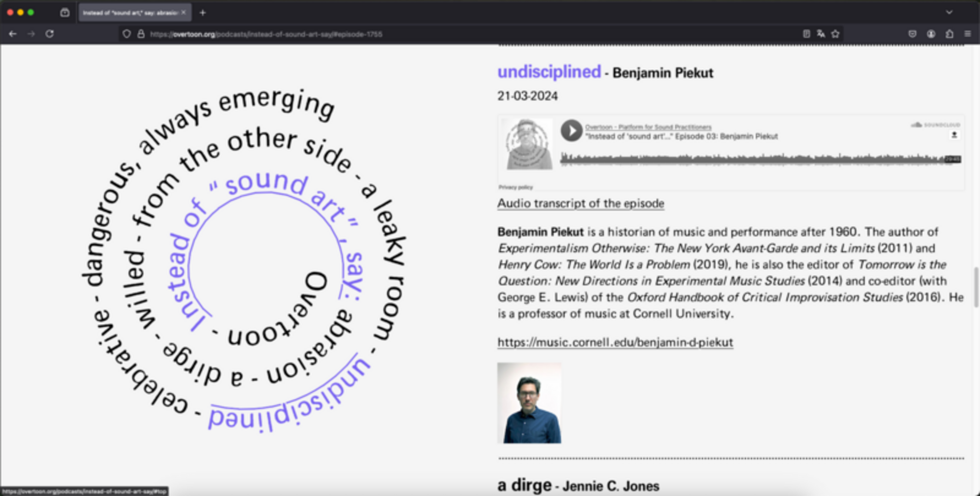Screen dimensions: 980x496
Task: Open the Firefox extensions menu
Action: pos(949,34)
